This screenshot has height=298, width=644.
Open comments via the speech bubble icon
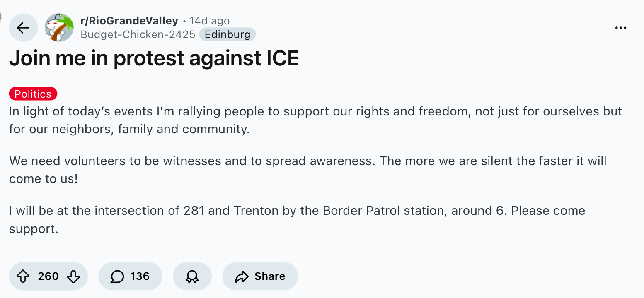(117, 276)
